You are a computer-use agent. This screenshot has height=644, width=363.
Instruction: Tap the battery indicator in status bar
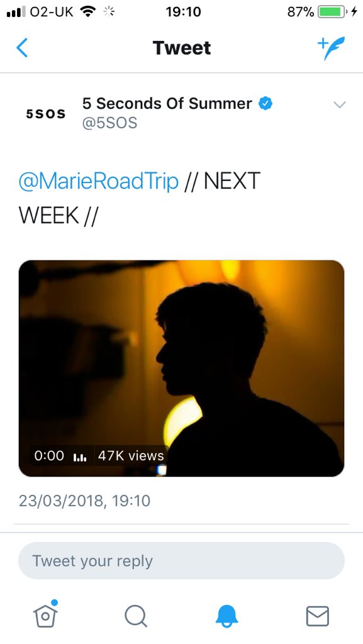332,12
